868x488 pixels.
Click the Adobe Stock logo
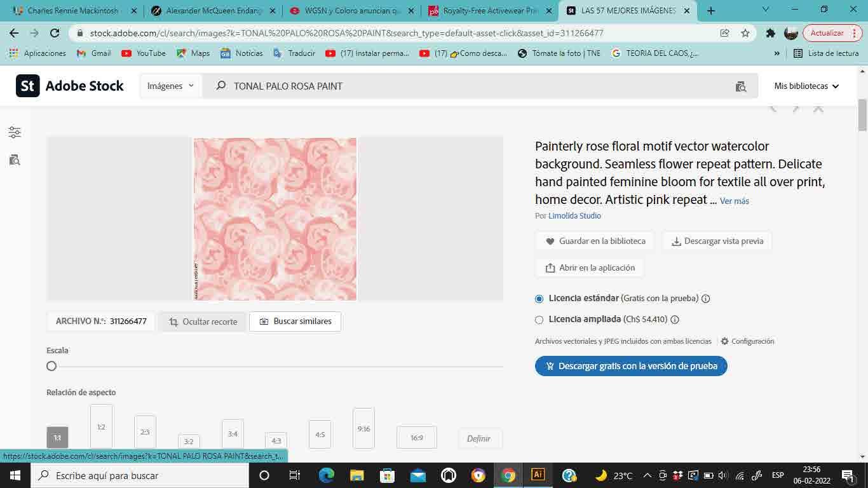click(x=70, y=86)
